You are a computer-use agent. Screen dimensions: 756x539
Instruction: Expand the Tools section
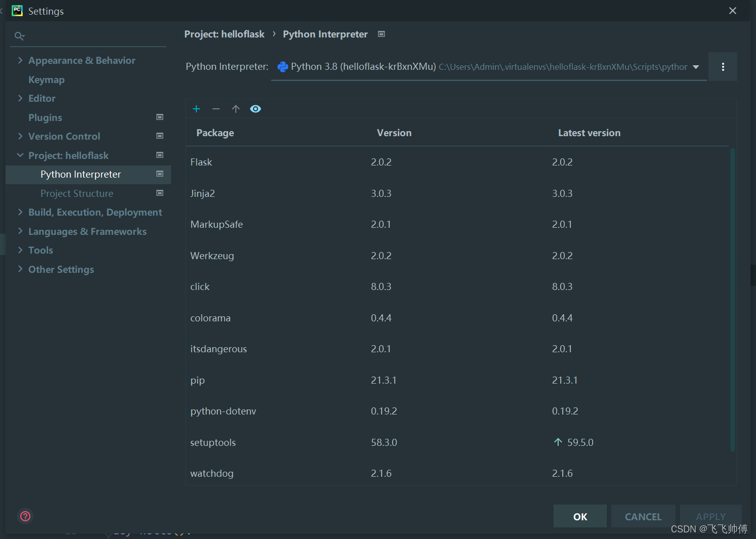[20, 250]
